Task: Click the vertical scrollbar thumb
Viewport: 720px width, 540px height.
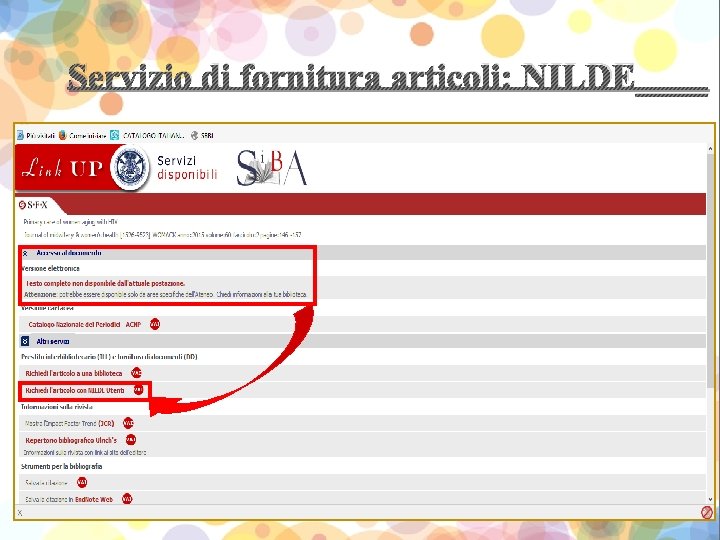Action: pos(710,271)
